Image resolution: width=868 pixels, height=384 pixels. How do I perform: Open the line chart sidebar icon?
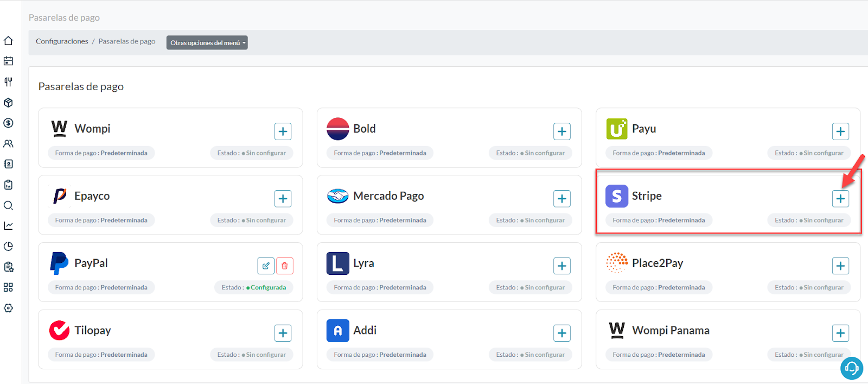click(8, 226)
